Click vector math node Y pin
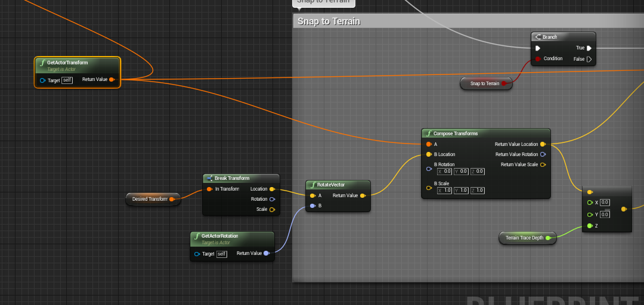The image size is (644, 305). pyautogui.click(x=590, y=214)
